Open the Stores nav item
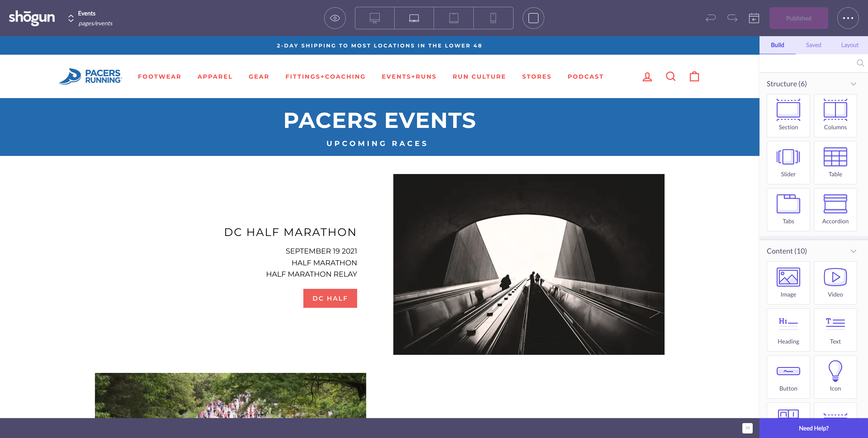 537,77
